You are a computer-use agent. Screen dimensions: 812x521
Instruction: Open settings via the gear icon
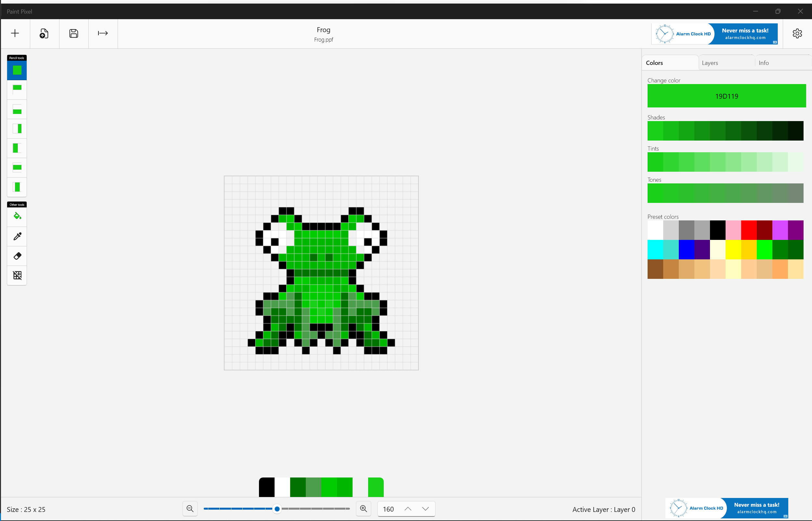point(797,33)
